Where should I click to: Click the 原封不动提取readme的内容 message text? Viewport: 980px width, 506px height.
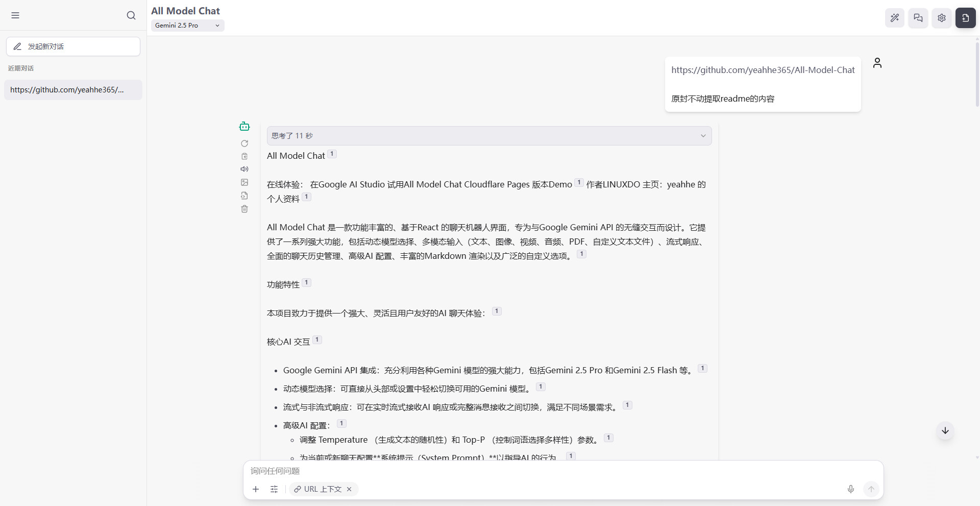click(723, 99)
